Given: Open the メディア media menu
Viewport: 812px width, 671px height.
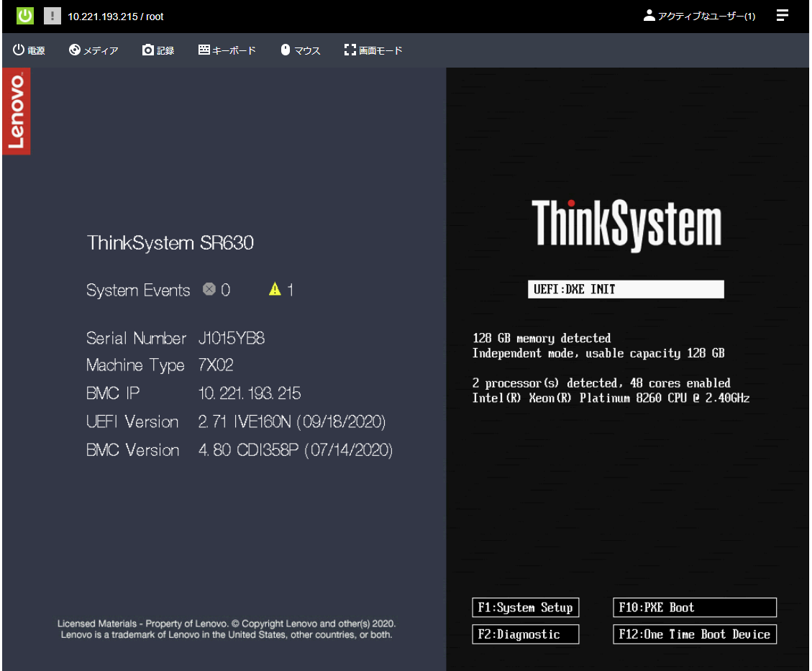Looking at the screenshot, I should coord(93,50).
